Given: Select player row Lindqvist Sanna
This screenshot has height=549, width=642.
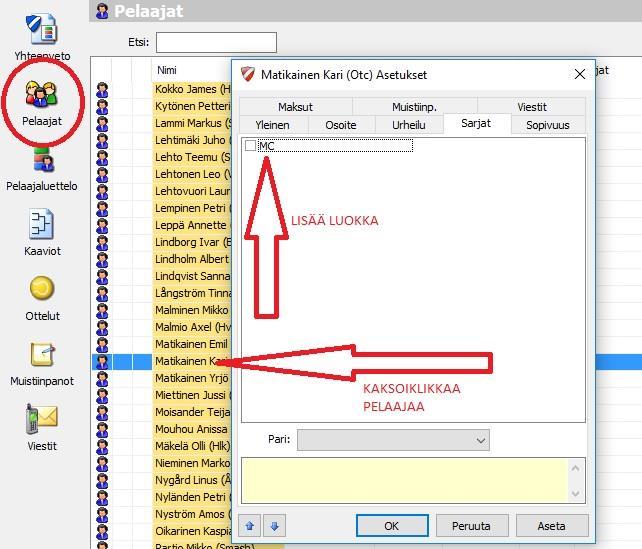Looking at the screenshot, I should 162,276.
